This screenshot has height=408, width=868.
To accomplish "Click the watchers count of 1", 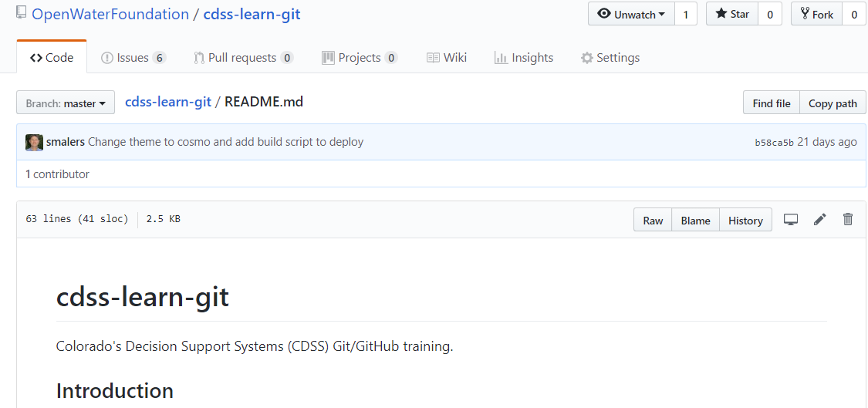I will click(x=686, y=15).
